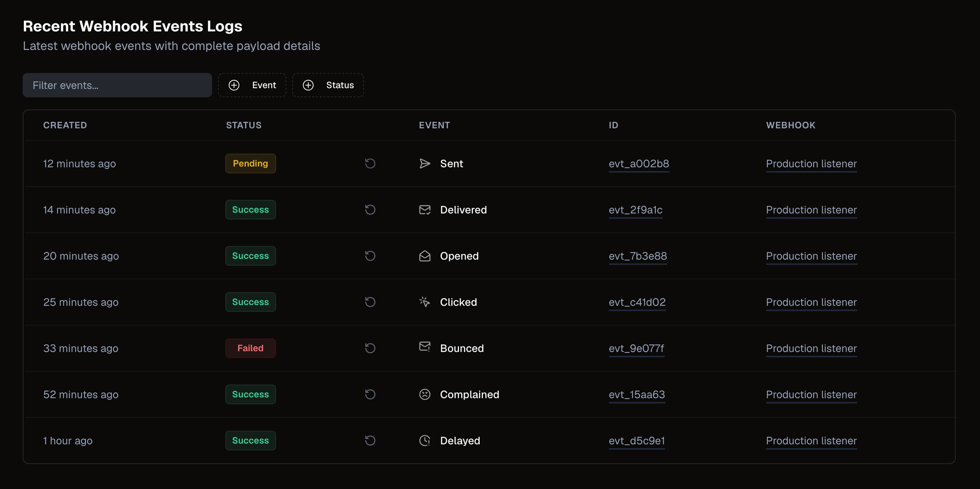Click the Pending status badge
The width and height of the screenshot is (980, 489).
click(x=250, y=164)
